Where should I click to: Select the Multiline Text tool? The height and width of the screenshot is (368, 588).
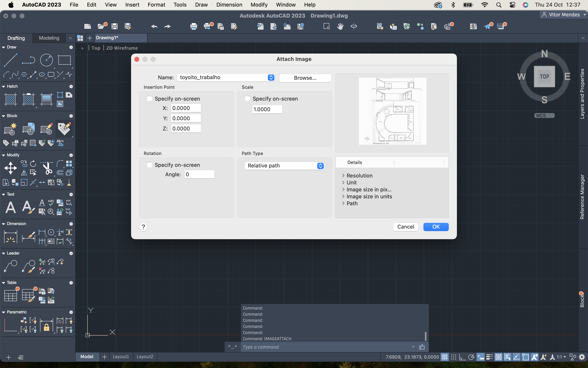pyautogui.click(x=10, y=207)
